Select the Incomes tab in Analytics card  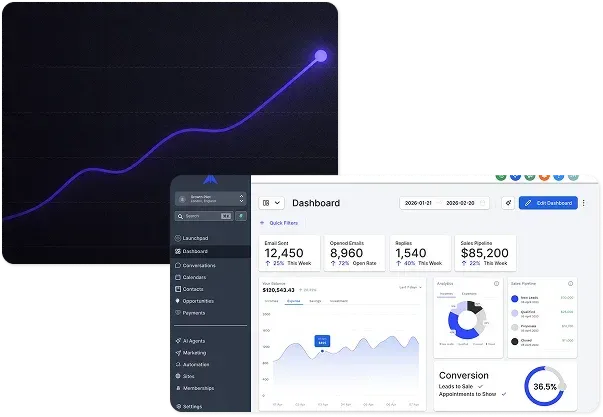[x=446, y=294]
